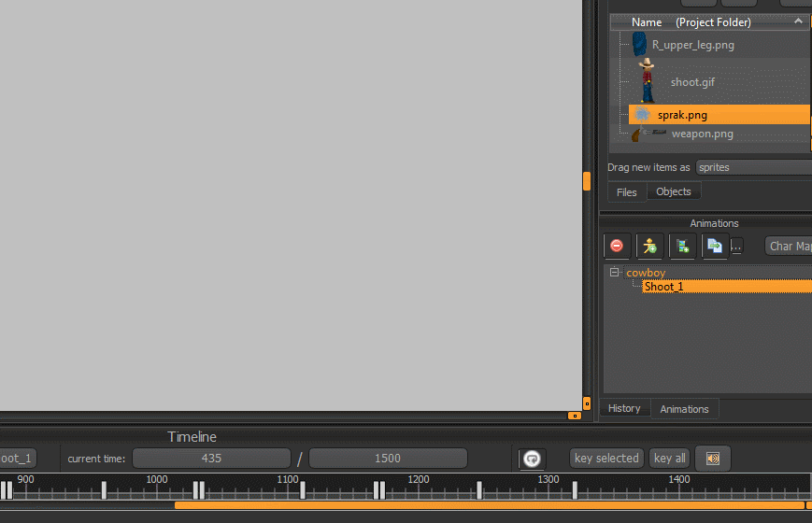
Task: Click the small ellipsis button beside the Animations icons
Action: 737,247
